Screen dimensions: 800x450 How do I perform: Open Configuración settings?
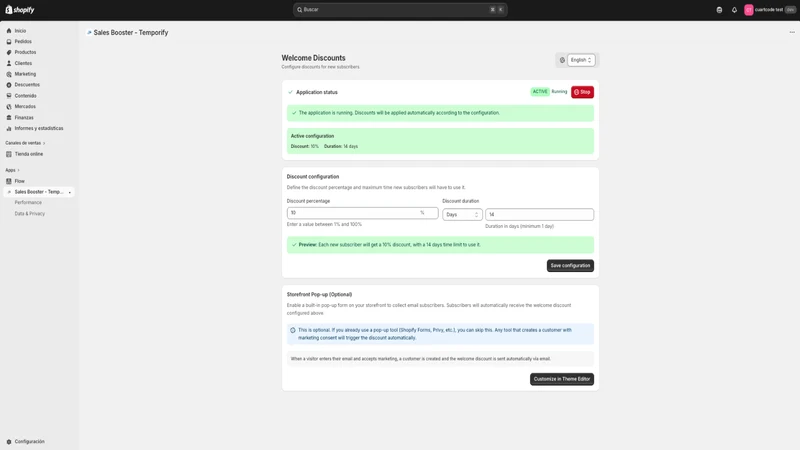(x=29, y=441)
